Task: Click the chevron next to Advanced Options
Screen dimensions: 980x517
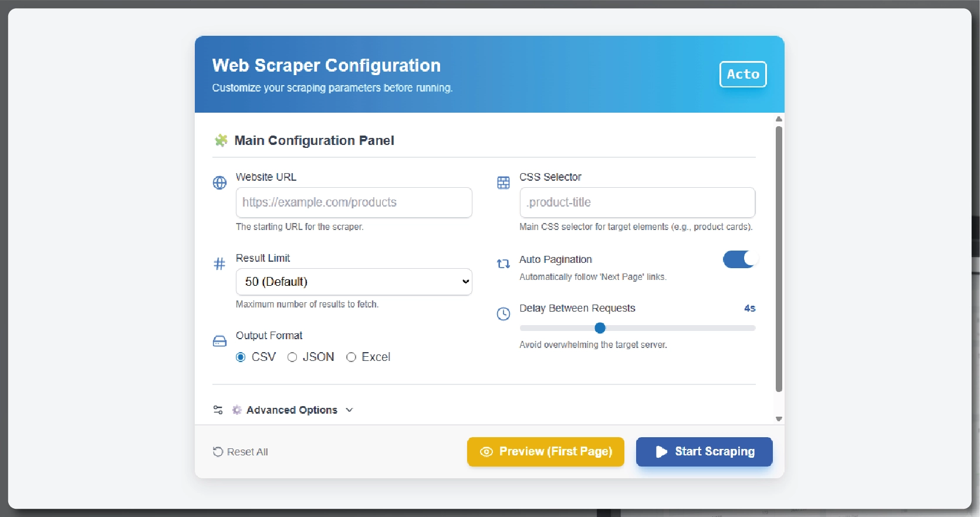Action: pos(349,410)
